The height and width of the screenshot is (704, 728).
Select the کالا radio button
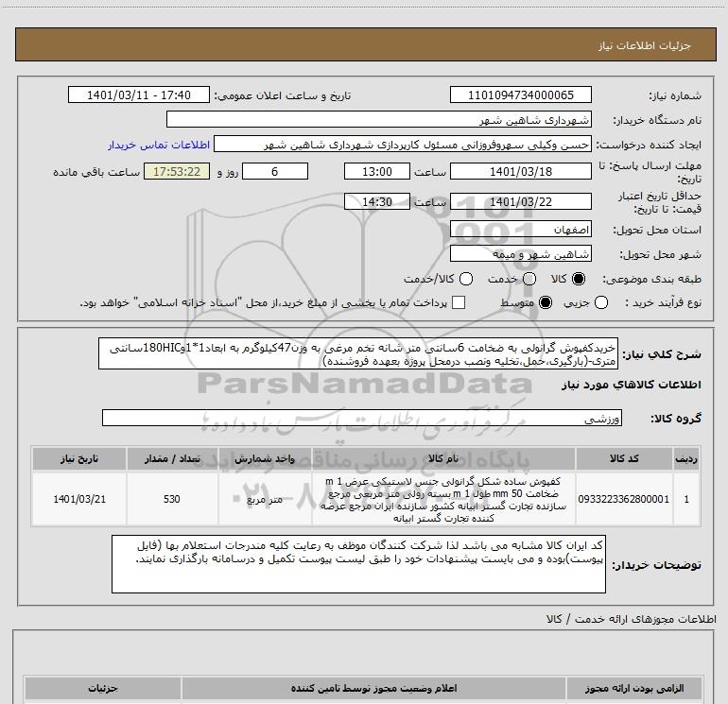[579, 279]
